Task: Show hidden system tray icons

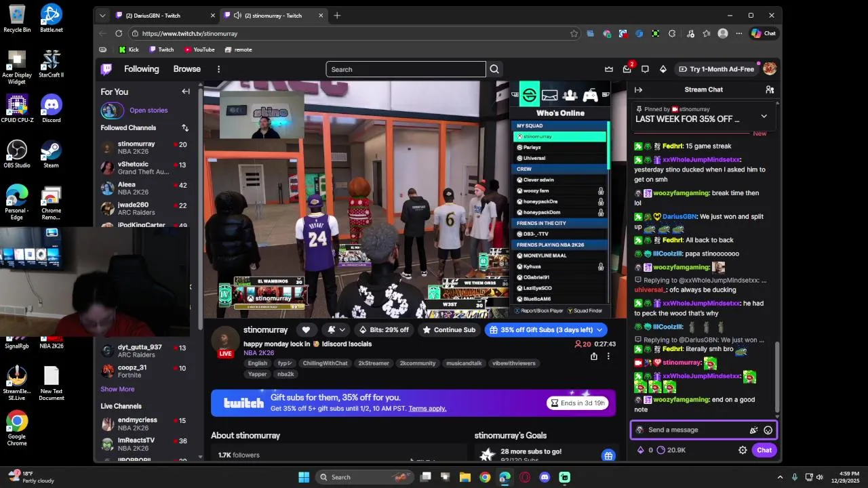Action: click(x=780, y=477)
